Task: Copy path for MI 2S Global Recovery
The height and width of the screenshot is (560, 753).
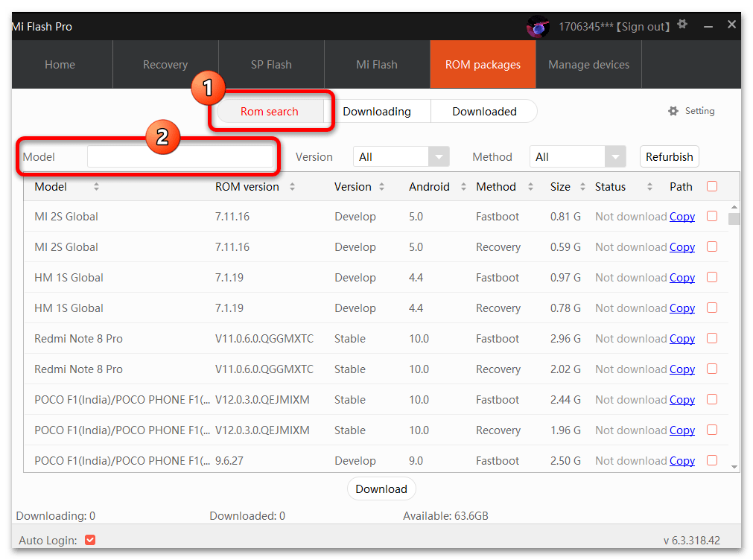Action: point(682,246)
